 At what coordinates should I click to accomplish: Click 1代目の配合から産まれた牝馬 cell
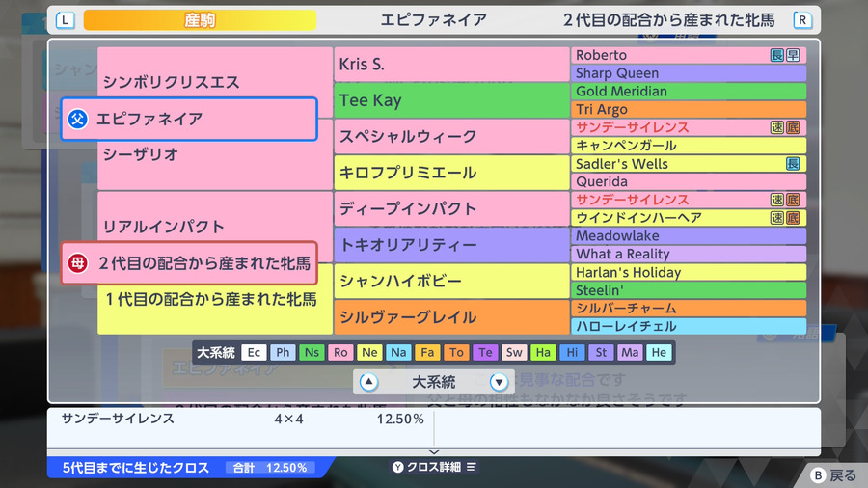[x=211, y=299]
